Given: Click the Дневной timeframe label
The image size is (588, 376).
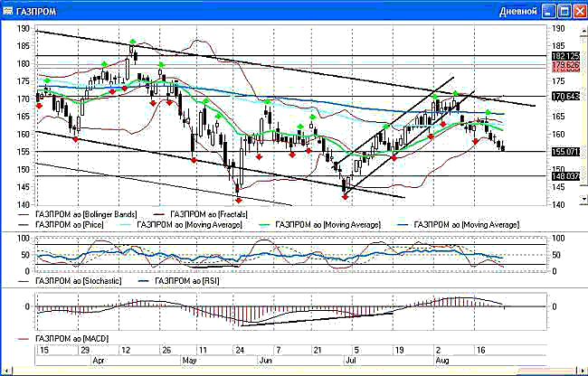Looking at the screenshot, I should click(x=517, y=11).
